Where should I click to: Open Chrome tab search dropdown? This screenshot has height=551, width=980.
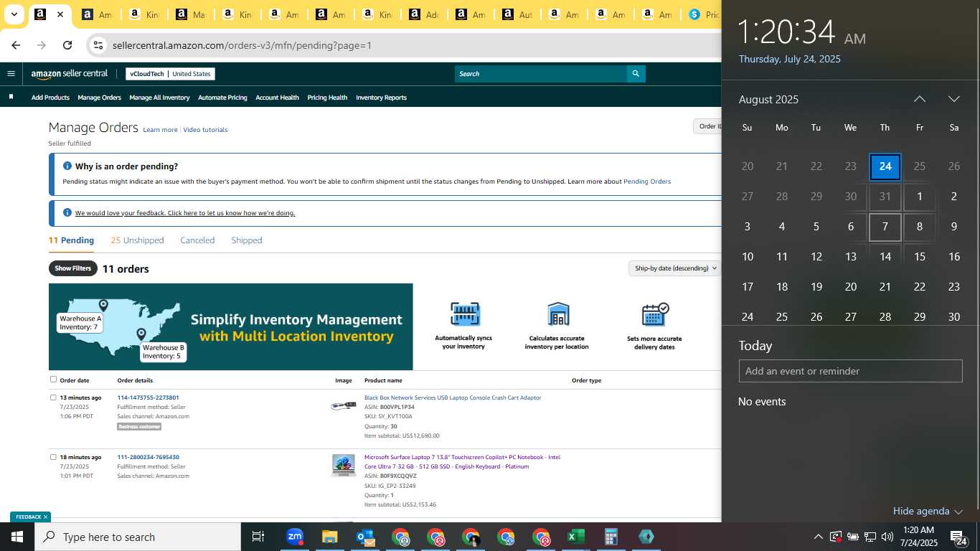pos(14,14)
